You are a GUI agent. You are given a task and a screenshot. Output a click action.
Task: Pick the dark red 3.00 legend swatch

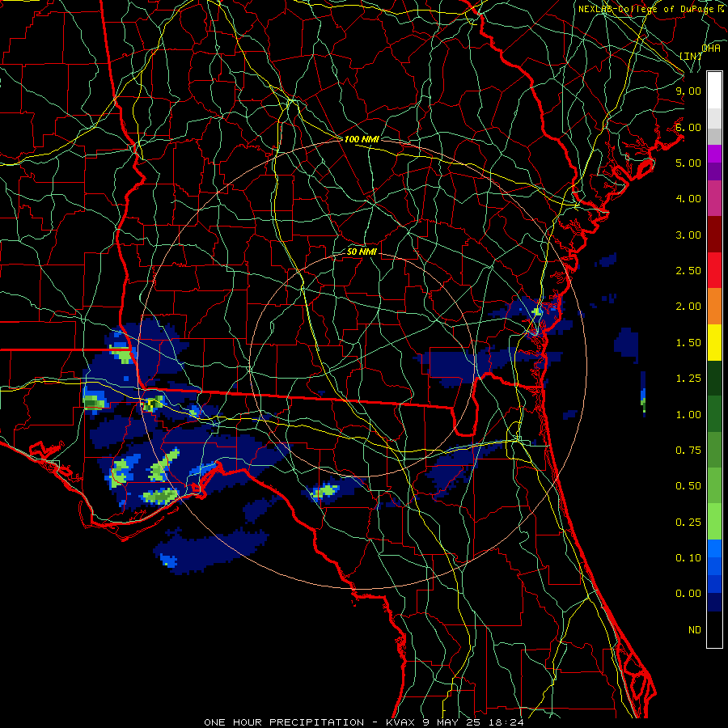[x=714, y=235]
